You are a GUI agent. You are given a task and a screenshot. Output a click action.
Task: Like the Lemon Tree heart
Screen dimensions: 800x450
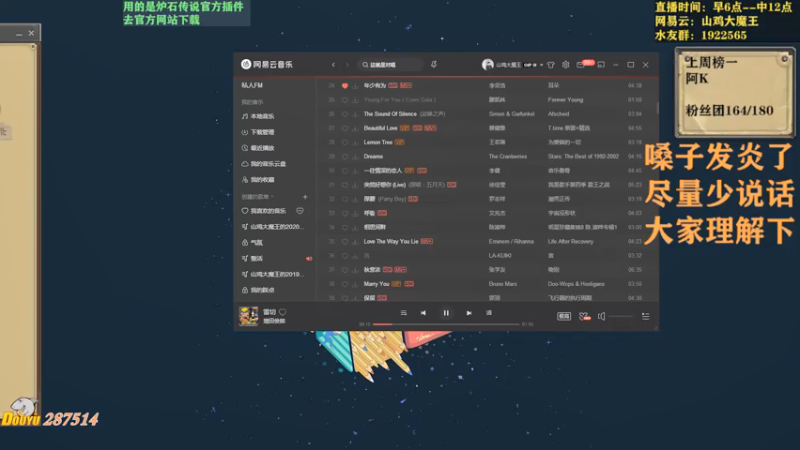tap(345, 142)
